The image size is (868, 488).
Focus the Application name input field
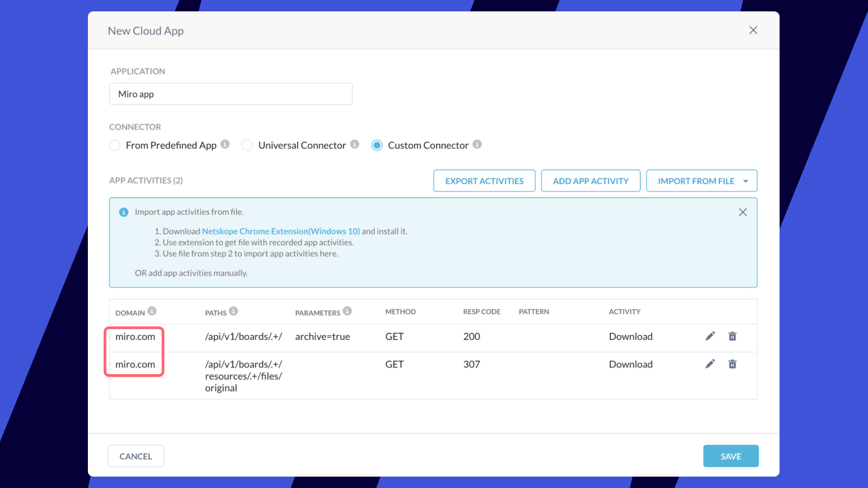point(231,94)
